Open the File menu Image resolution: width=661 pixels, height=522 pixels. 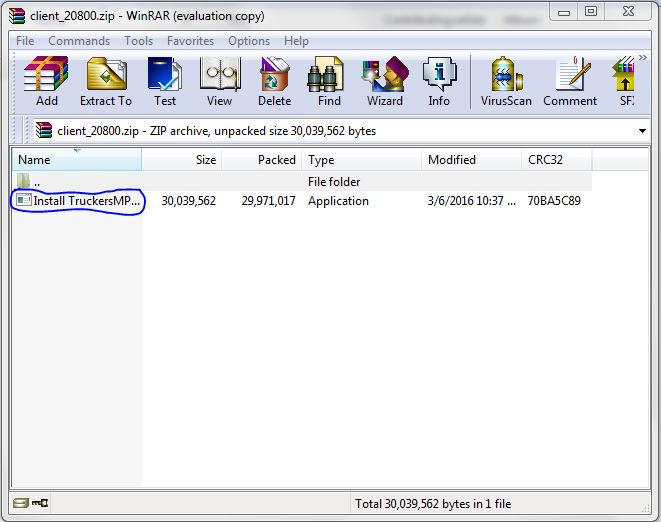[x=25, y=41]
